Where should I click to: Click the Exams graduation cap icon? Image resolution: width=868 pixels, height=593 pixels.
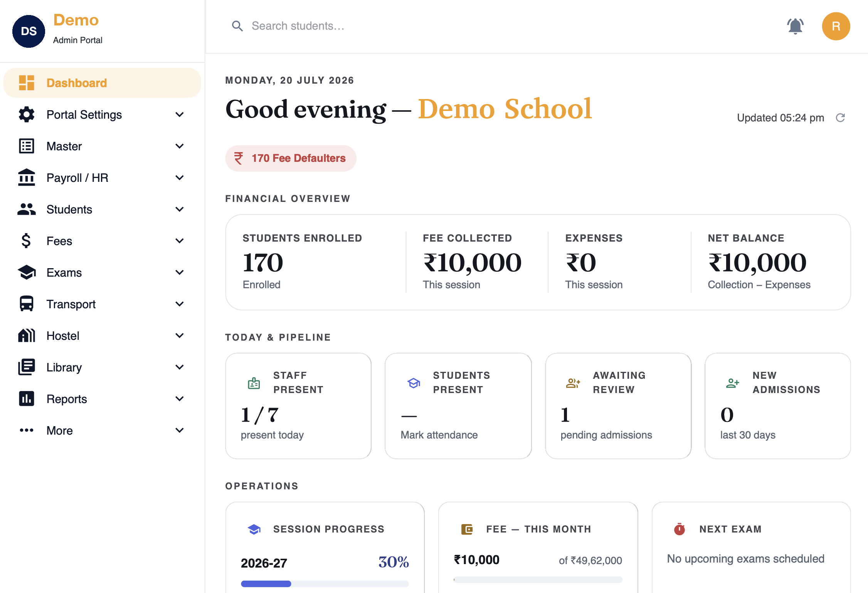point(27,272)
